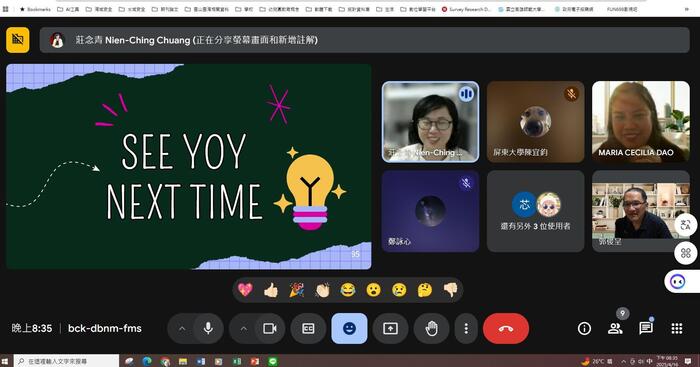Viewport: 700px width, 367px height.
Task: Open the activities grid icon
Action: 677,329
